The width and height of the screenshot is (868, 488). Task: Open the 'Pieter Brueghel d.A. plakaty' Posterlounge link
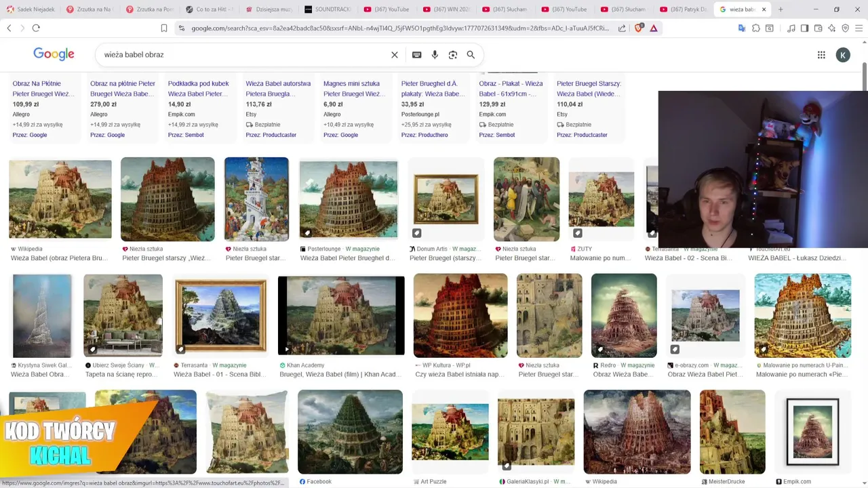[433, 88]
